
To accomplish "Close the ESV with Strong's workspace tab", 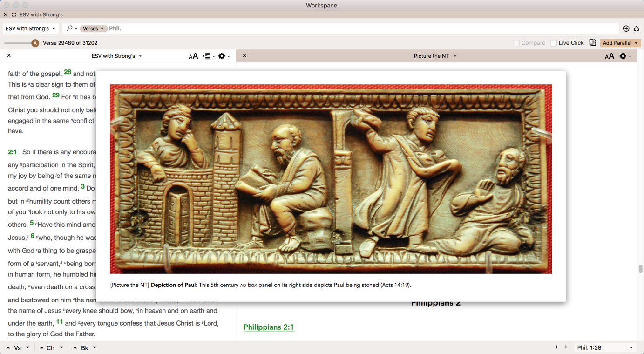I will (6, 14).
